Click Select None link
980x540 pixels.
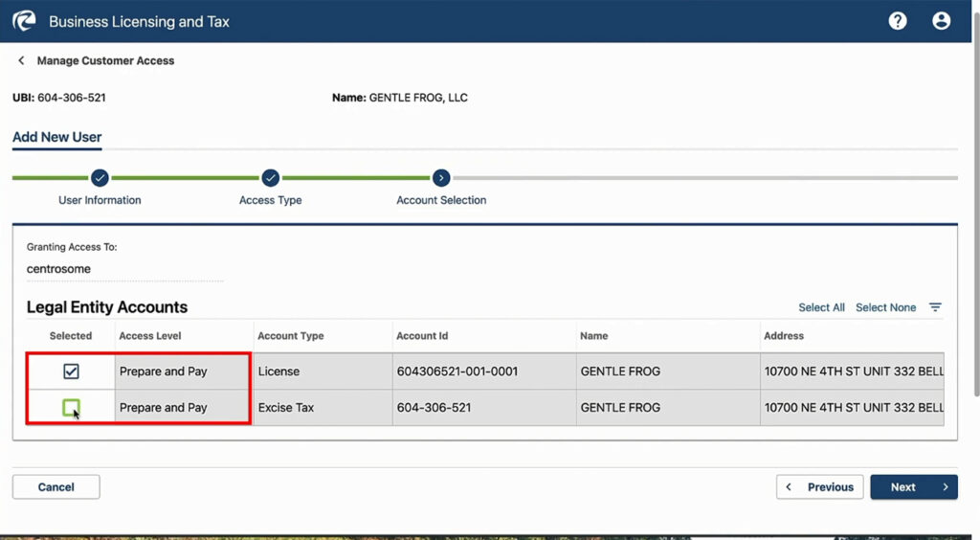[x=885, y=307]
